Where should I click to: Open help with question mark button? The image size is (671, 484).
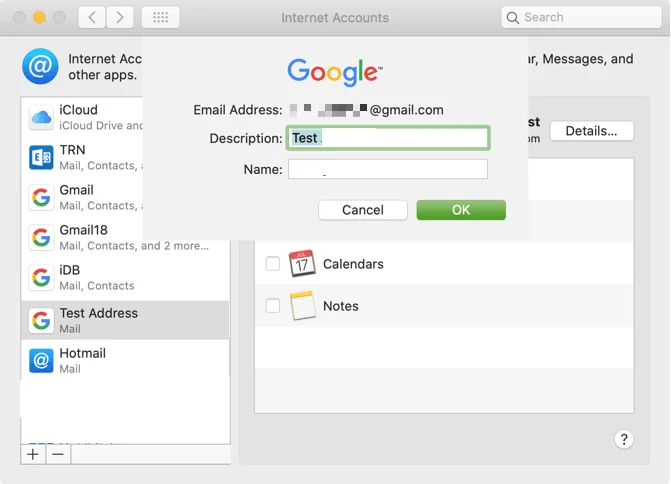point(623,439)
